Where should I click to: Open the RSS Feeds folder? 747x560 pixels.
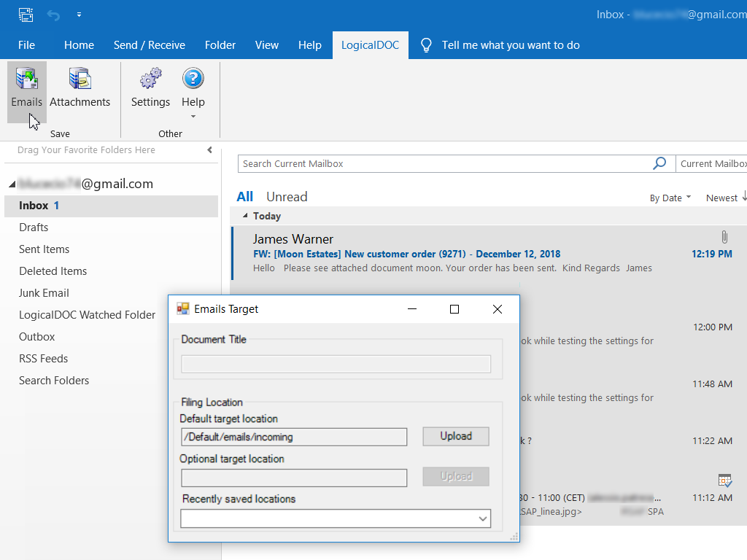pyautogui.click(x=43, y=359)
